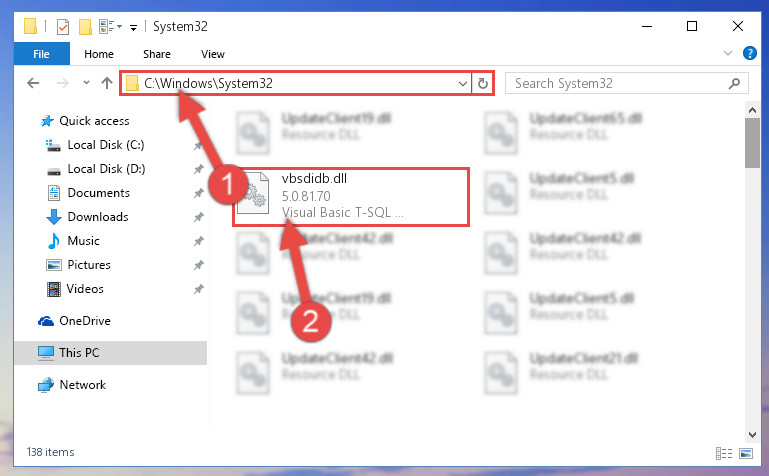Unpin Downloads from Quick access
This screenshot has height=476, width=769.
198,217
